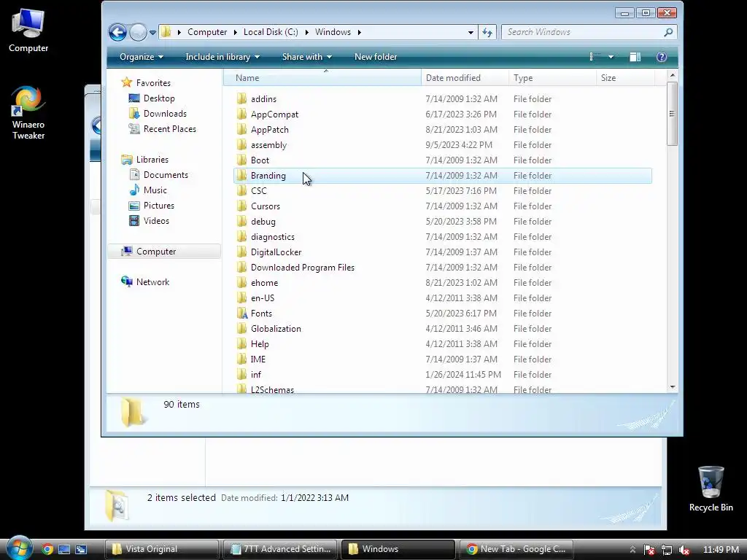The image size is (747, 560).
Task: Click the Windows Start orb
Action: pos(19,548)
